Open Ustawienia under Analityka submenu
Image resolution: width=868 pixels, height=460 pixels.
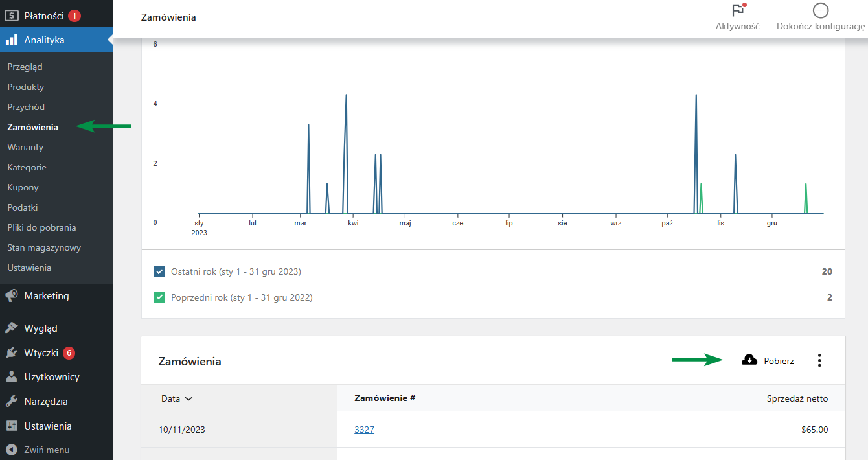pos(29,268)
